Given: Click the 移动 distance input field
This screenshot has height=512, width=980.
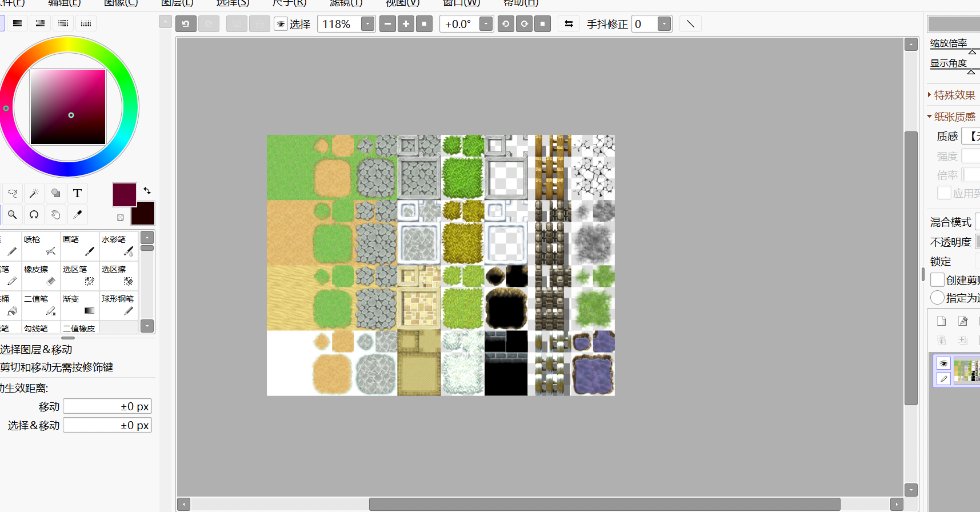Looking at the screenshot, I should (x=107, y=406).
